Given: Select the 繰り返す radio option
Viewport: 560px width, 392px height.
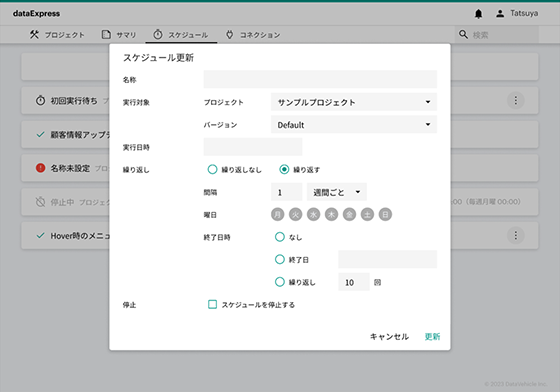Looking at the screenshot, I should tap(284, 169).
